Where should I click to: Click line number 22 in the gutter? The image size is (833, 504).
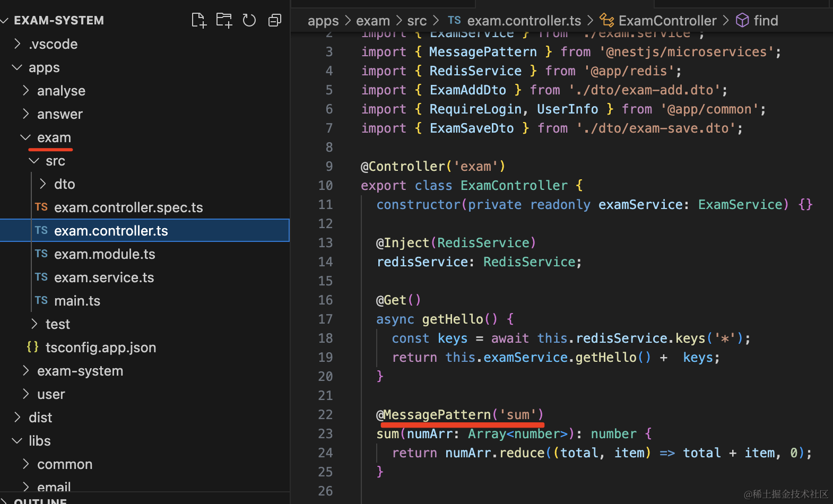pos(325,414)
